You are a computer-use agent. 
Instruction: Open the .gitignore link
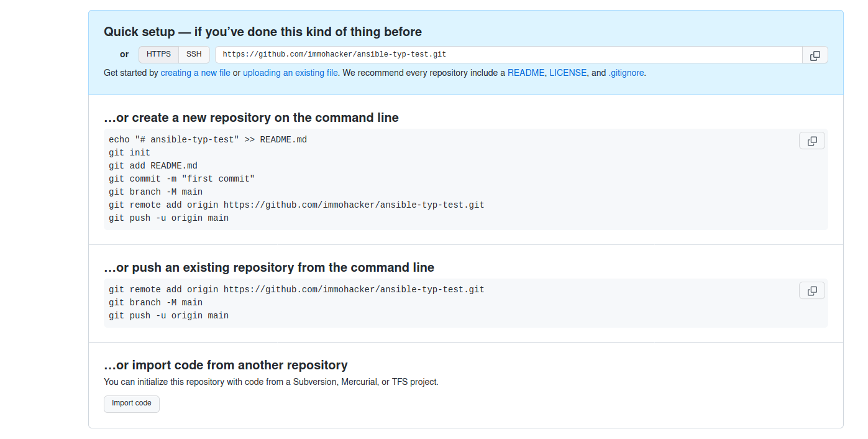(x=626, y=73)
